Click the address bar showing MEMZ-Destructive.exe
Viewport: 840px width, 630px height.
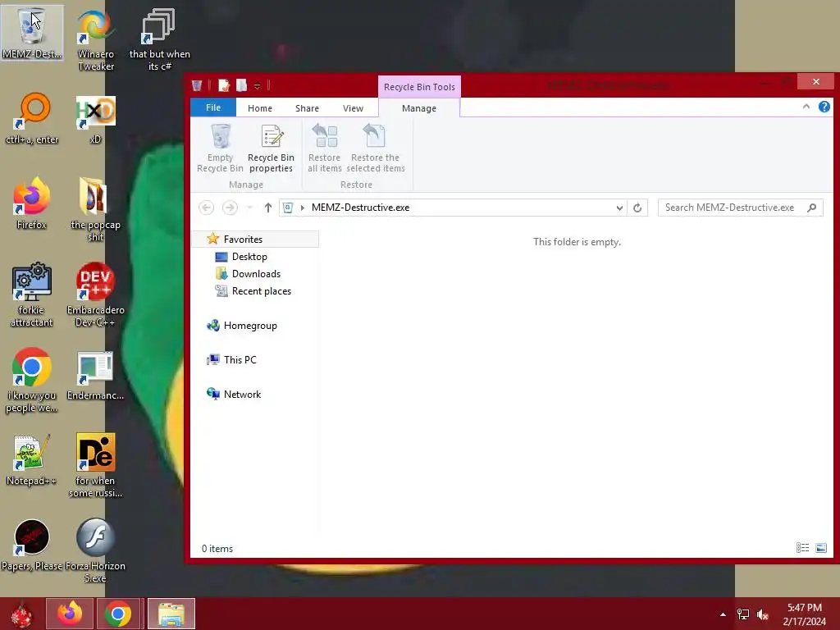click(452, 208)
